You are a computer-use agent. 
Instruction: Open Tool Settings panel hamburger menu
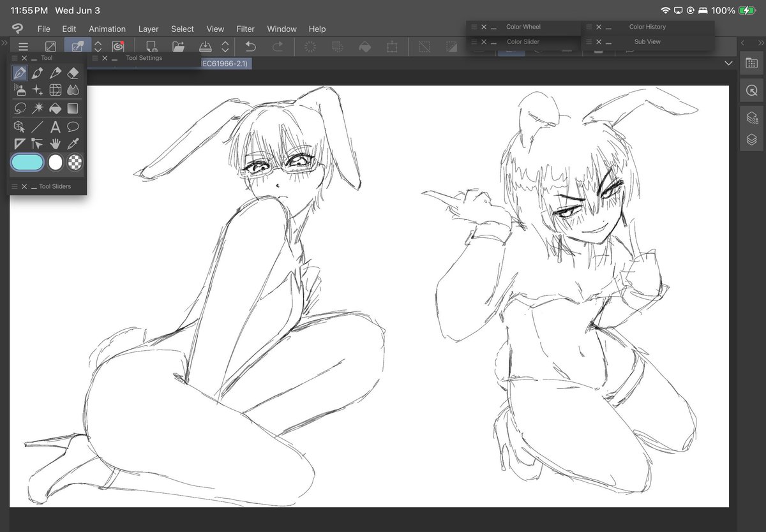point(94,57)
